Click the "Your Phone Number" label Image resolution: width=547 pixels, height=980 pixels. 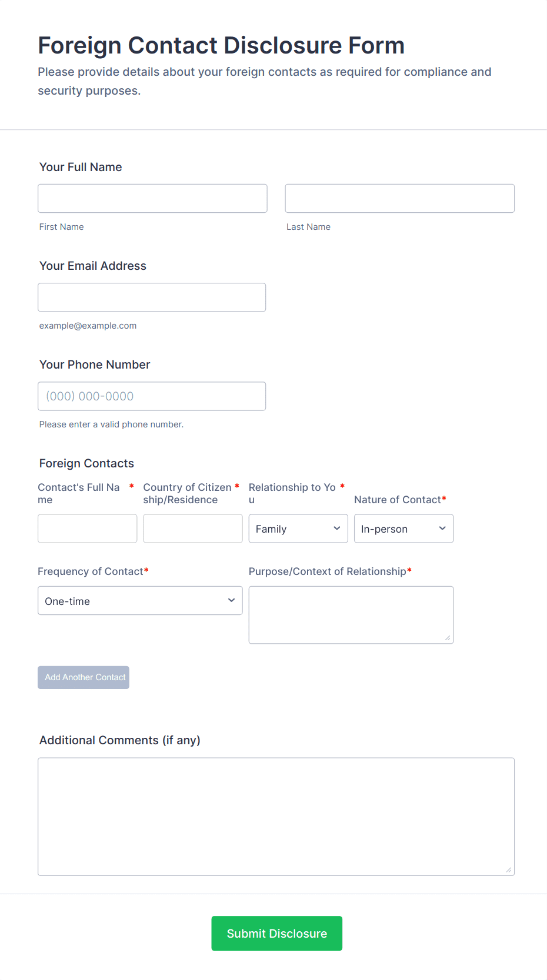[95, 364]
